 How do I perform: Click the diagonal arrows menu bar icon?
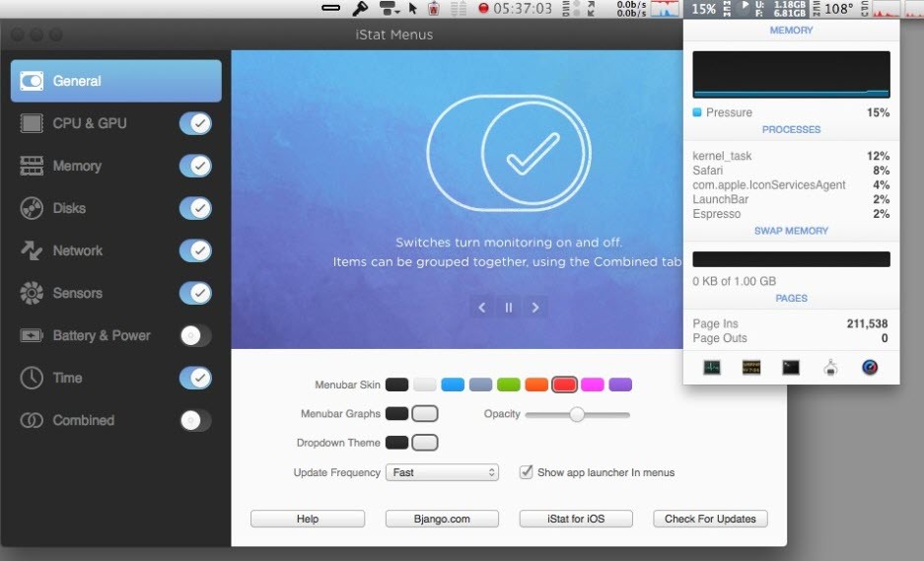[x=591, y=8]
